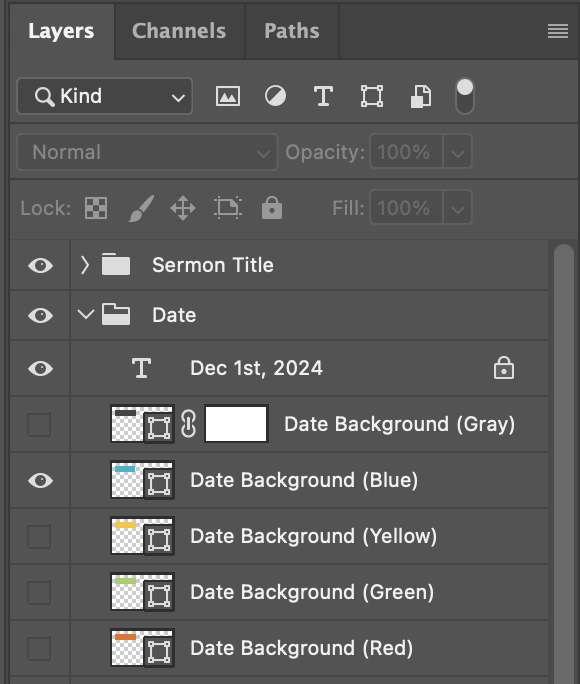This screenshot has height=684, width=580.
Task: Select the Sermon Title group row
Action: coord(279,265)
